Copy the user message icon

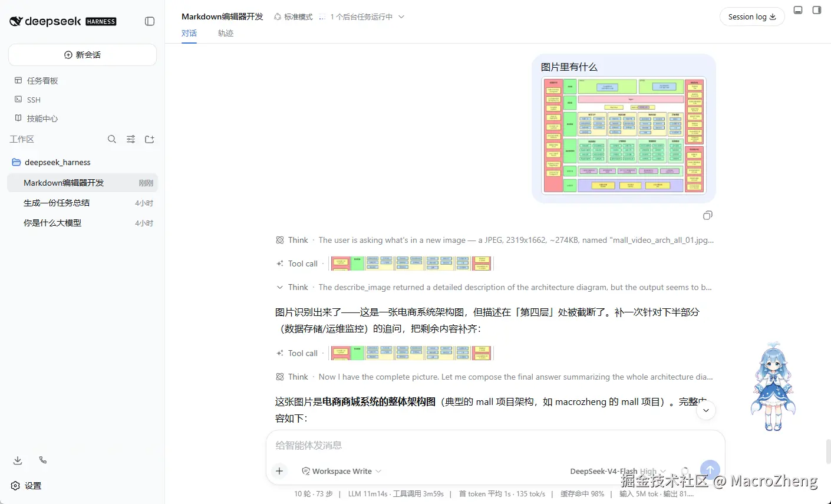point(708,215)
